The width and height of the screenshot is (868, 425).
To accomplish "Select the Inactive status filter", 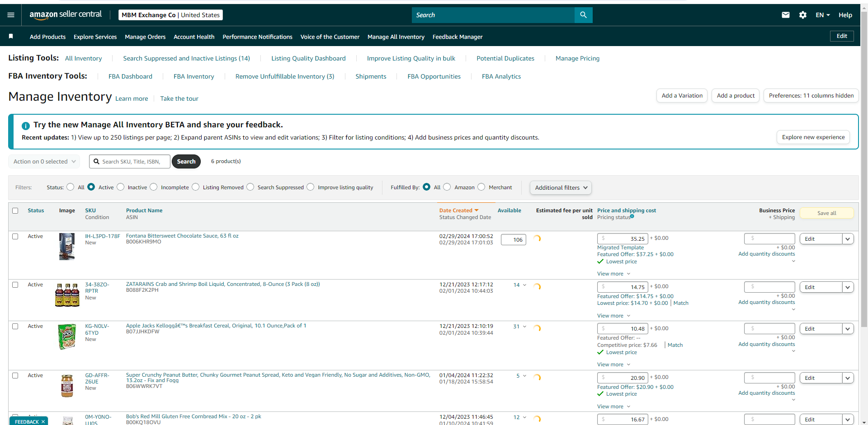I will (x=120, y=187).
